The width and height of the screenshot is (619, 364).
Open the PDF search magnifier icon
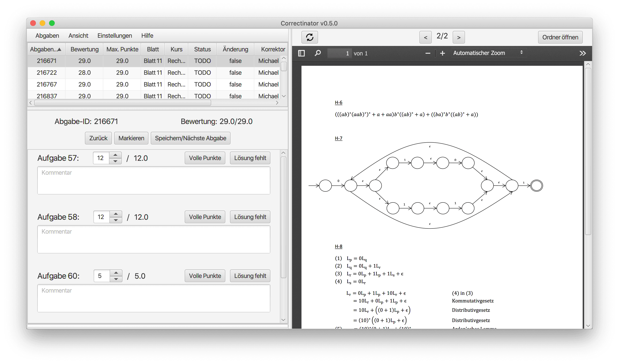(318, 53)
